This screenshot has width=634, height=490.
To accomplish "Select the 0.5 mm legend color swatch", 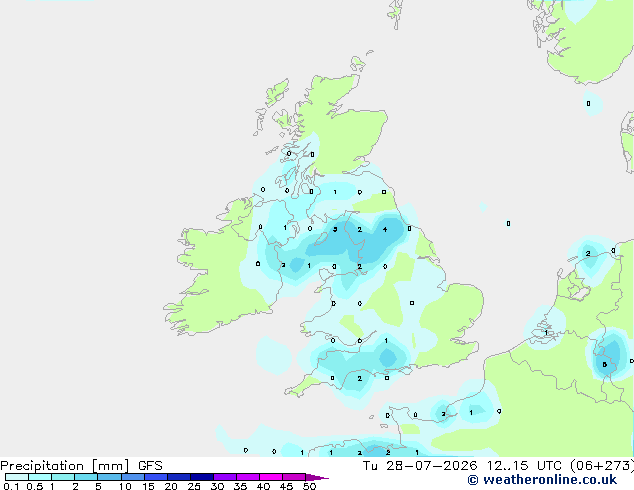I will [40, 477].
